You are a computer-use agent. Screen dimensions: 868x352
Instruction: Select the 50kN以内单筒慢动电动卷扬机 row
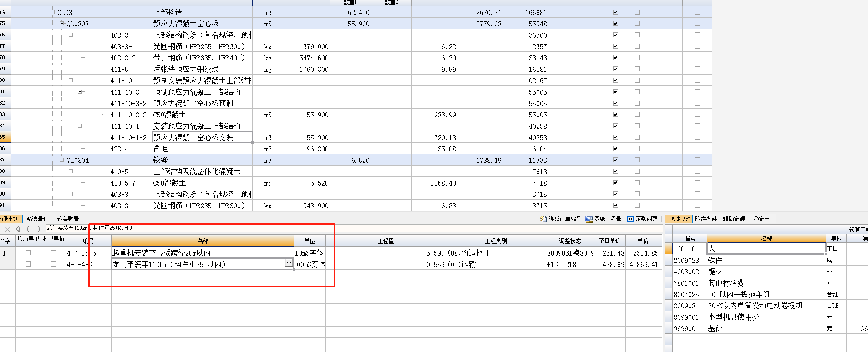point(766,306)
